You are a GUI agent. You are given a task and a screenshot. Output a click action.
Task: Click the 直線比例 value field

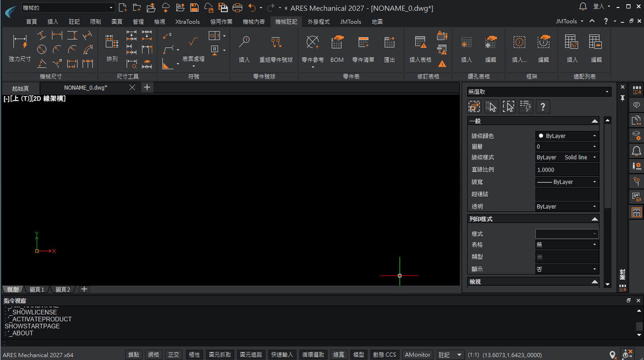click(x=567, y=170)
